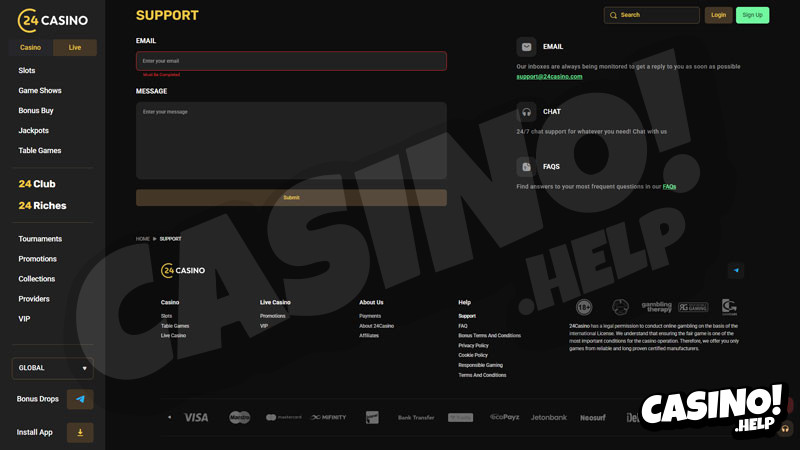Screen dimensions: 800x450
Task: Open Table Games in the sidebar
Action: (40, 151)
